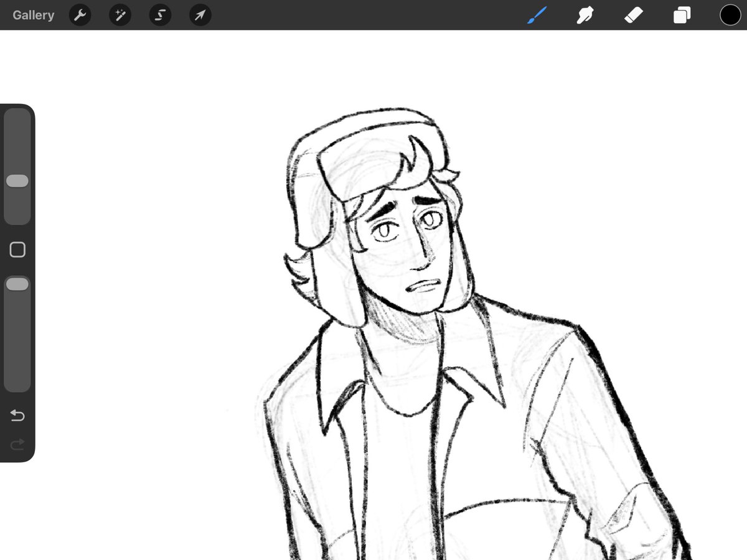
Task: Tap the square Modify button on the sidebar
Action: [17, 250]
